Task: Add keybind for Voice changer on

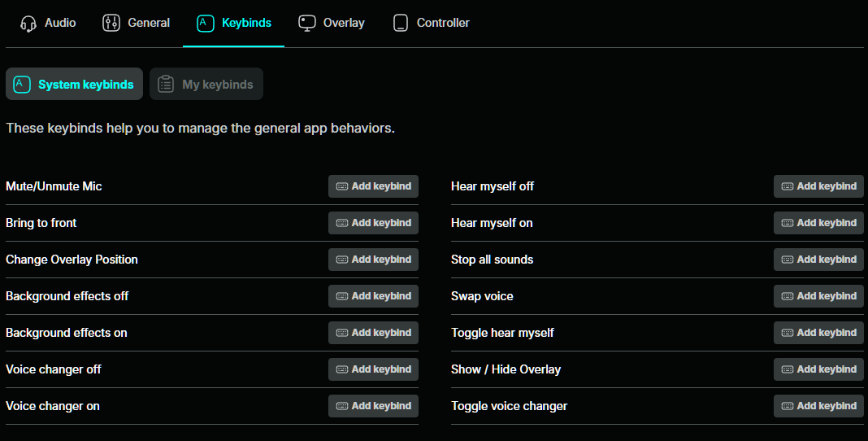Action: coord(373,405)
